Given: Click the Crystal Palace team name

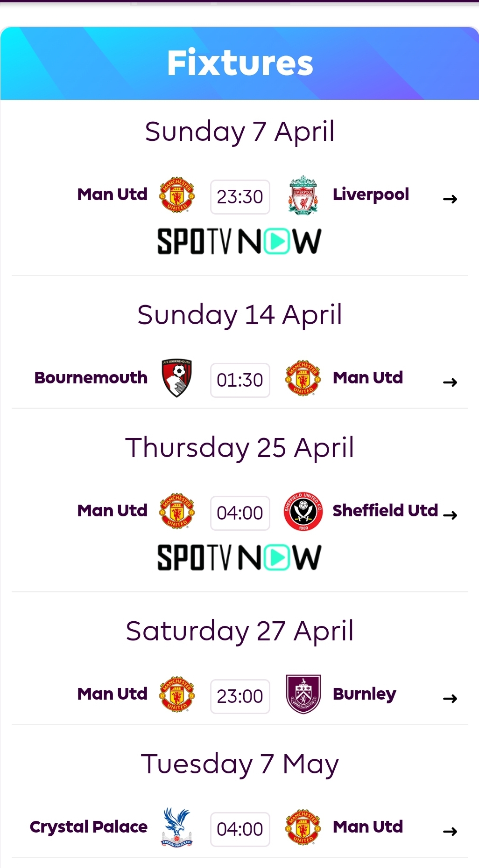Looking at the screenshot, I should (x=89, y=827).
